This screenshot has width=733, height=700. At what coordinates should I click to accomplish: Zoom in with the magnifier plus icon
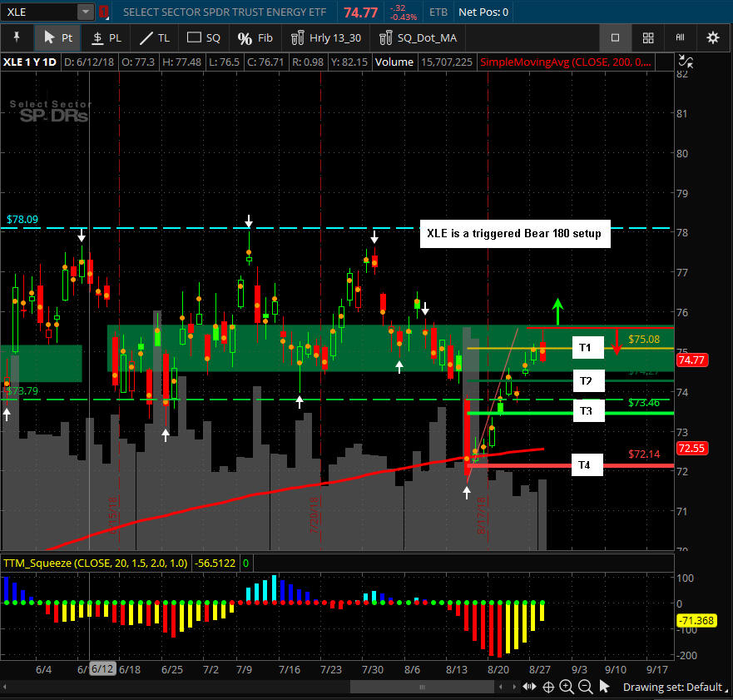[x=567, y=687]
